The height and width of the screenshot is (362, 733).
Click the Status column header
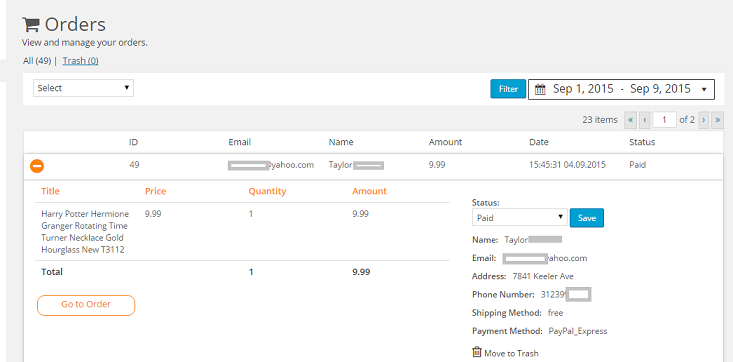point(642,142)
